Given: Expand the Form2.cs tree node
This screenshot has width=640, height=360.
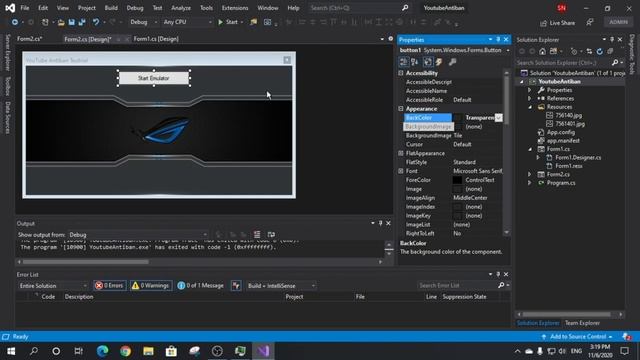Looking at the screenshot, I should click(x=530, y=174).
